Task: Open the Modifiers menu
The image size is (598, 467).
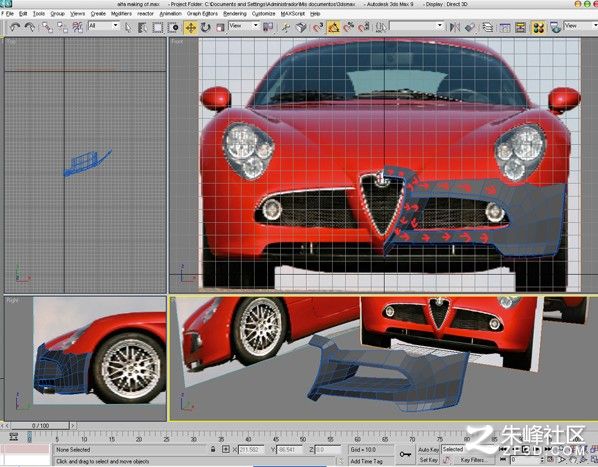Action: (121, 14)
